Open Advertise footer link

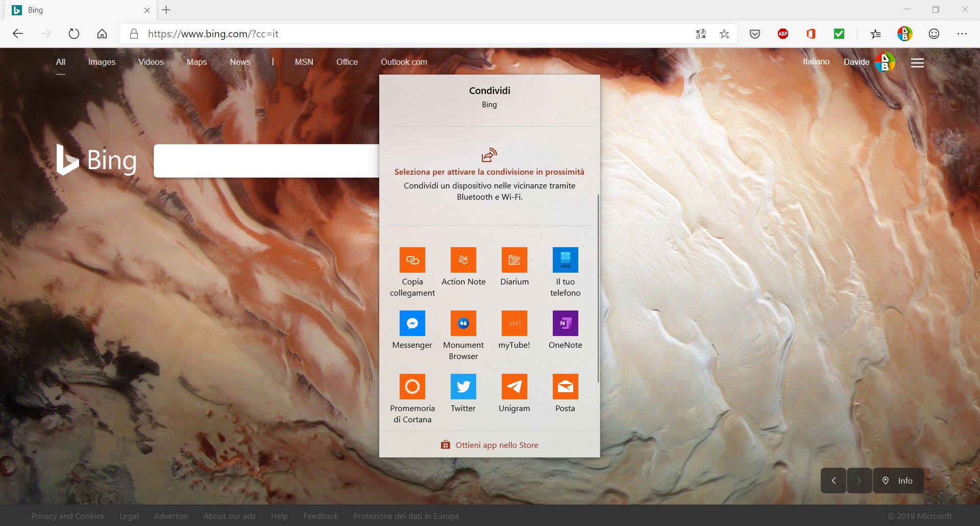(x=171, y=516)
